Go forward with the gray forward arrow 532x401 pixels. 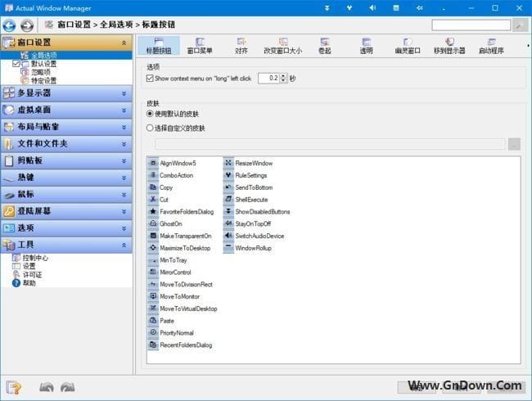tap(27, 25)
